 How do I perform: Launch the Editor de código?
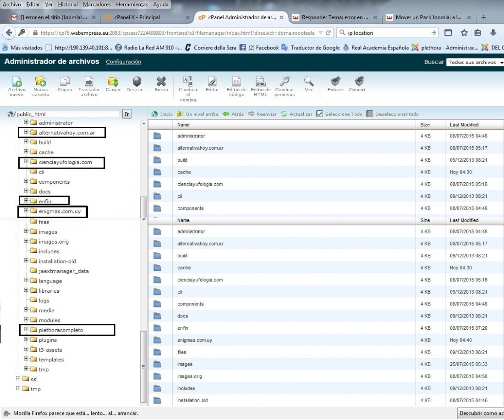(x=236, y=86)
